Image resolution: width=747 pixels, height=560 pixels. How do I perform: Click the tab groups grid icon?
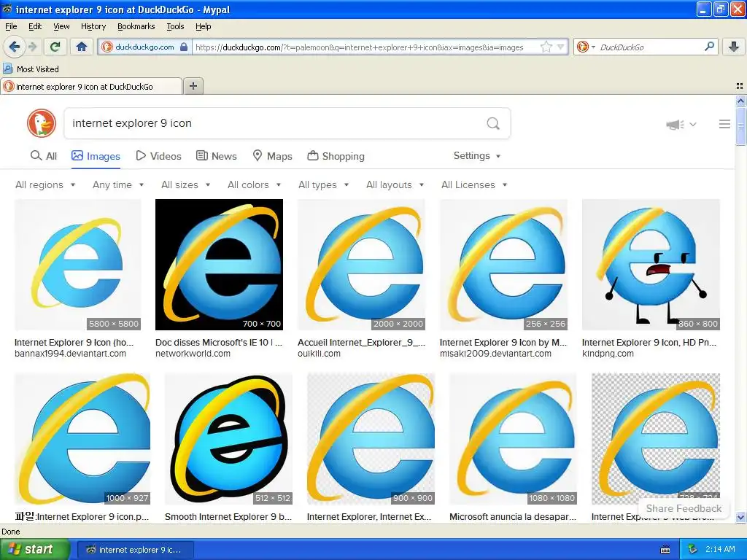pos(740,86)
